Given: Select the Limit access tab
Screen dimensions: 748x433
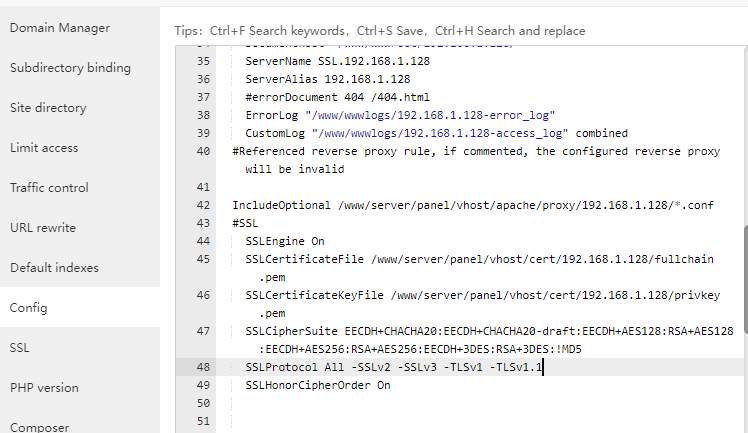Looking at the screenshot, I should pos(44,148).
